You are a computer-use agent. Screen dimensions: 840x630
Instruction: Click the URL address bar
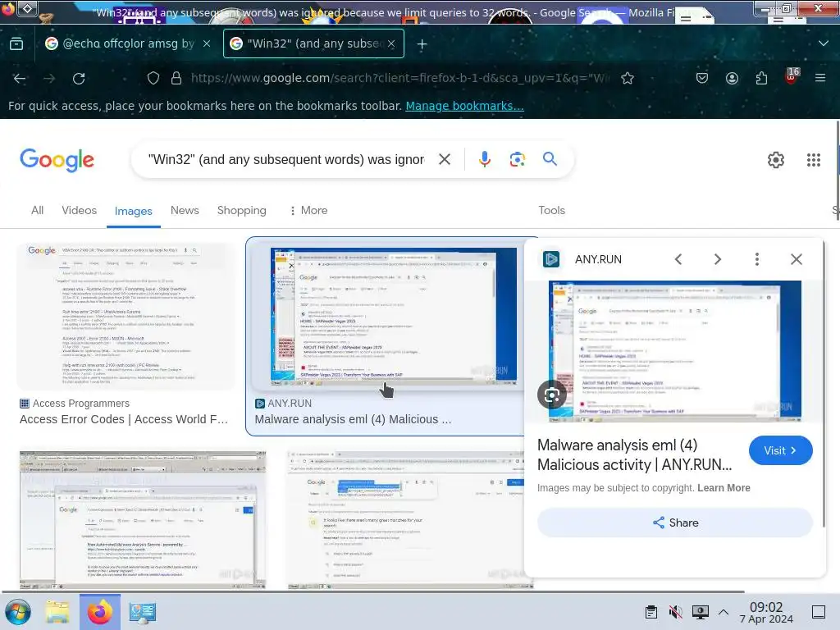[399, 78]
